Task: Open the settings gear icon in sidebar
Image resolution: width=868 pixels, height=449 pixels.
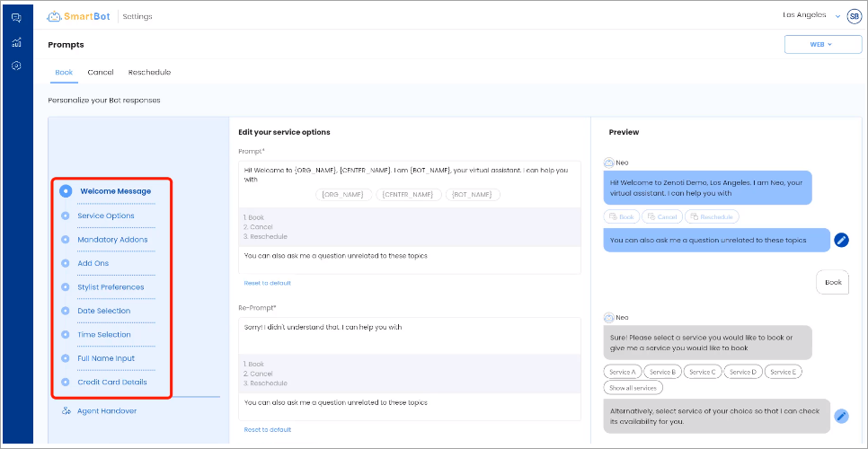Action: click(16, 66)
